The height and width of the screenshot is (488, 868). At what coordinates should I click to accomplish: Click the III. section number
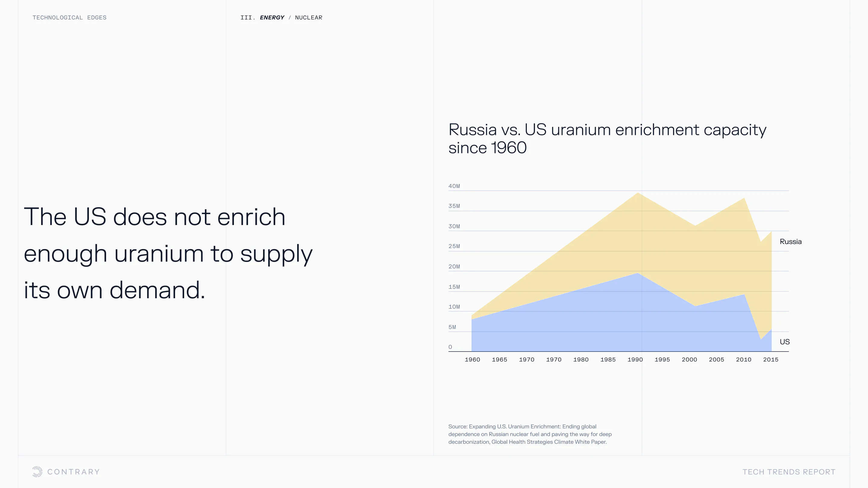247,17
